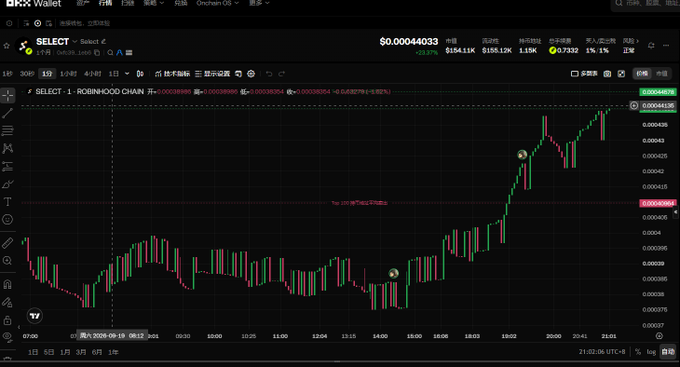680x367 pixels.
Task: Click the trader avatar marker near 19:02
Action: (522, 154)
